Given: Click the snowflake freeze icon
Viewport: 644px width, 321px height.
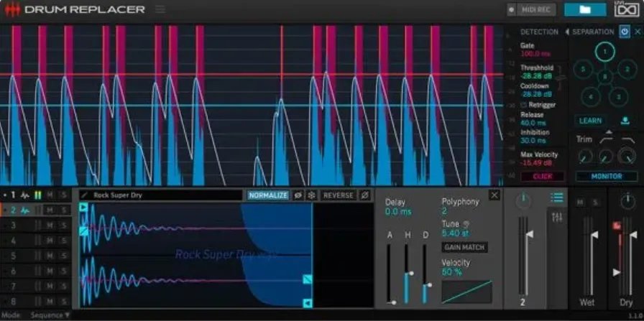Looking at the screenshot, I should 312,195.
